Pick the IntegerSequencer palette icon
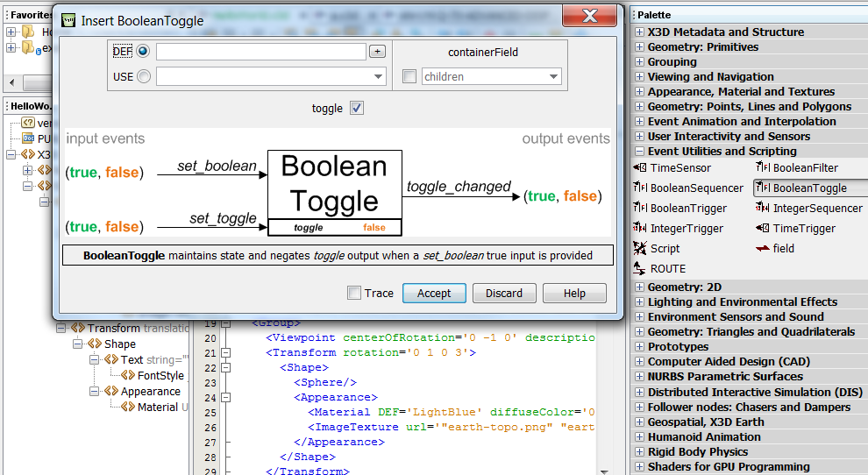 (763, 209)
